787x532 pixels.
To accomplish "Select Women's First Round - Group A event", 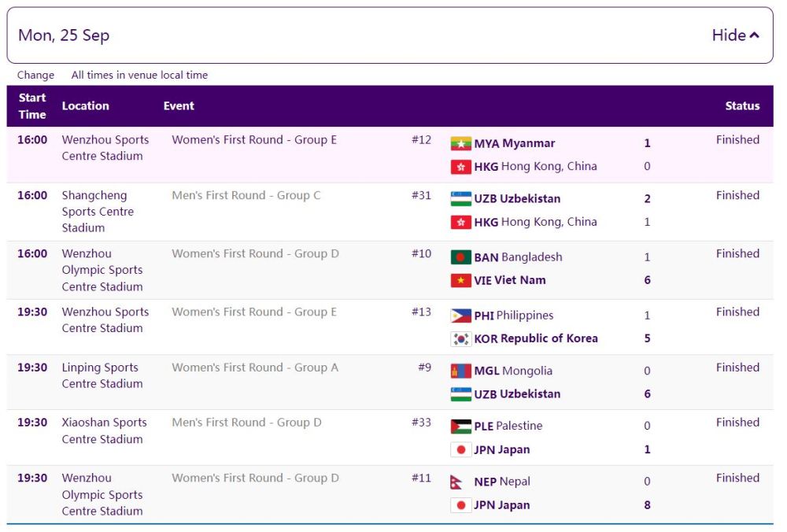I will [x=255, y=368].
